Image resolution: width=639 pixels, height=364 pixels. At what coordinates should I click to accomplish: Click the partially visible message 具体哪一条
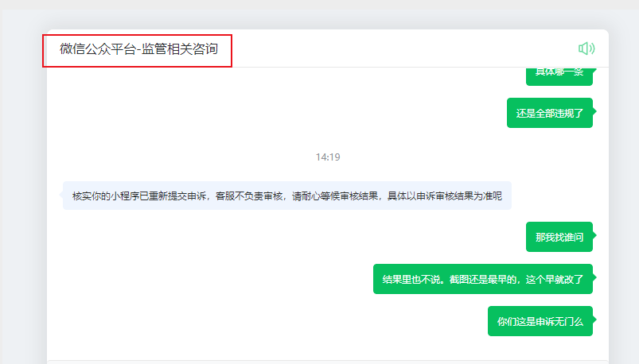click(x=559, y=76)
